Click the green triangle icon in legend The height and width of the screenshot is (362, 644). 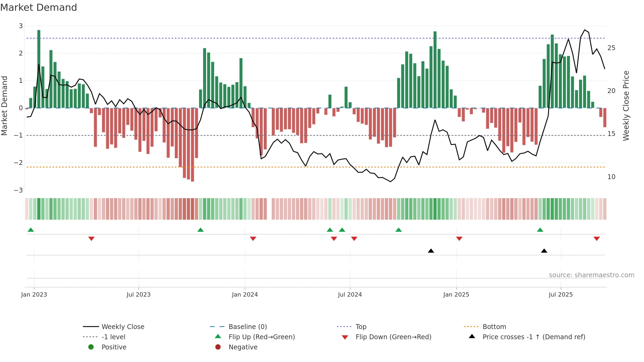point(218,336)
